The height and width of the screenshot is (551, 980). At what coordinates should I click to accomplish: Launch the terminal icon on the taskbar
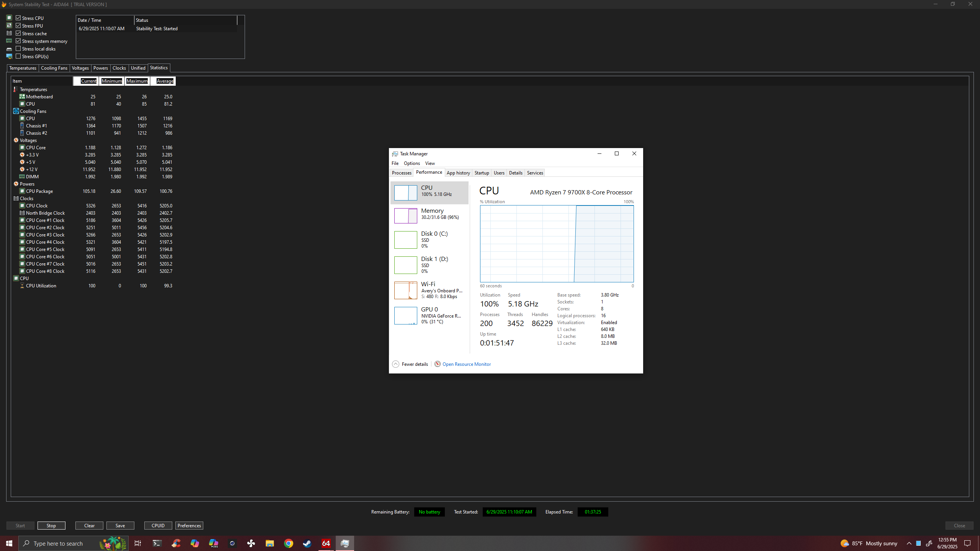pos(157,543)
